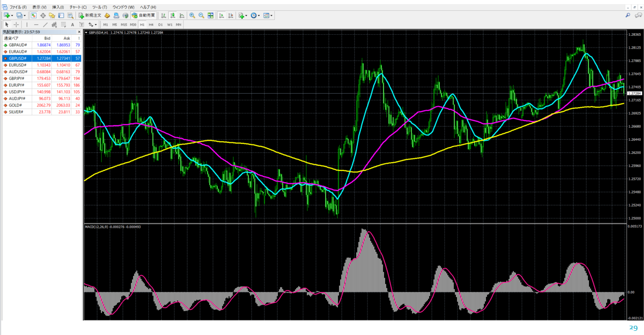Image resolution: width=644 pixels, height=335 pixels.
Task: Open the ツール (T) menu
Action: (99, 7)
